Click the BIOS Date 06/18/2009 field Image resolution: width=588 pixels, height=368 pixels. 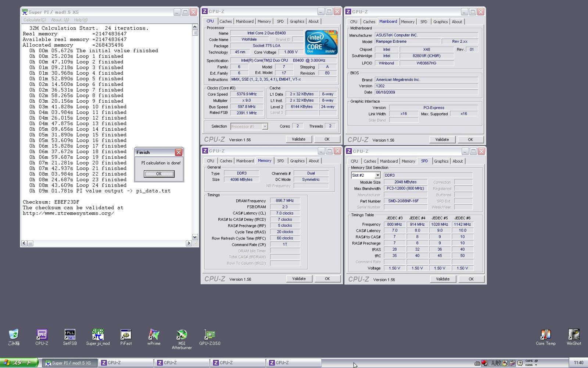[x=426, y=92]
